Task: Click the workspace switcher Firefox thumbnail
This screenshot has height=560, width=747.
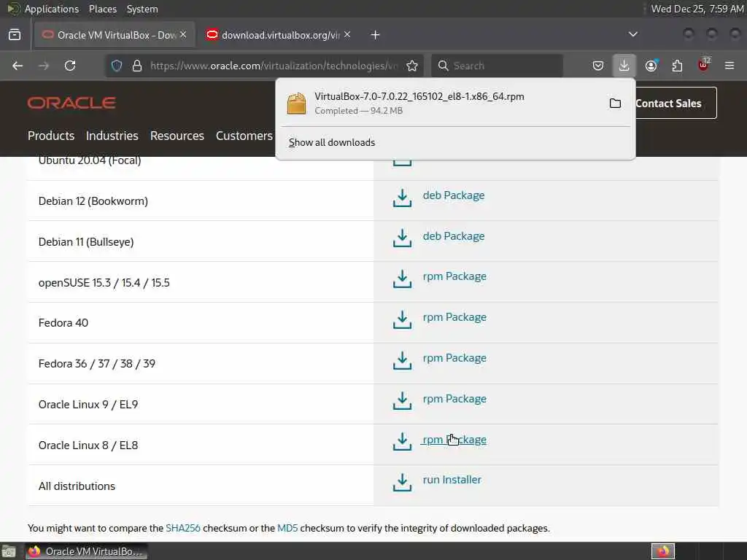Action: pos(663,551)
